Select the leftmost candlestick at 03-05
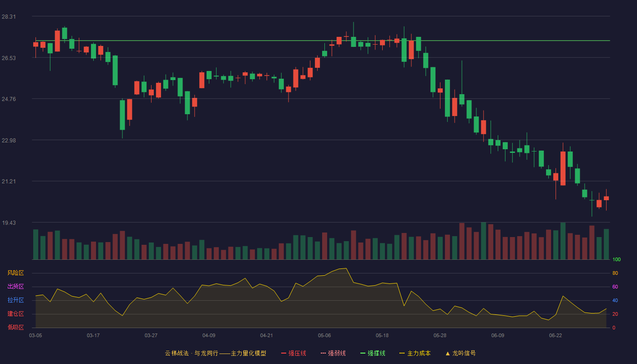637x364 pixels. [35, 45]
